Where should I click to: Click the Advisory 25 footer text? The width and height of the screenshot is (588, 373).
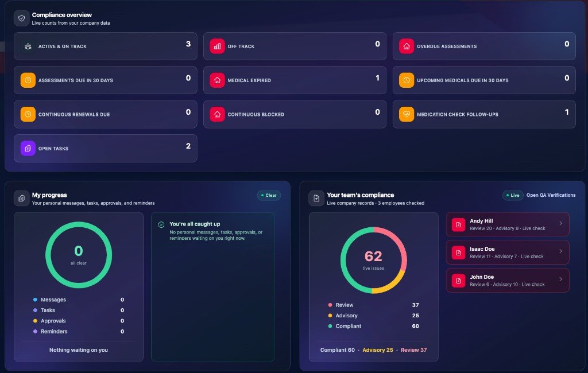point(378,350)
